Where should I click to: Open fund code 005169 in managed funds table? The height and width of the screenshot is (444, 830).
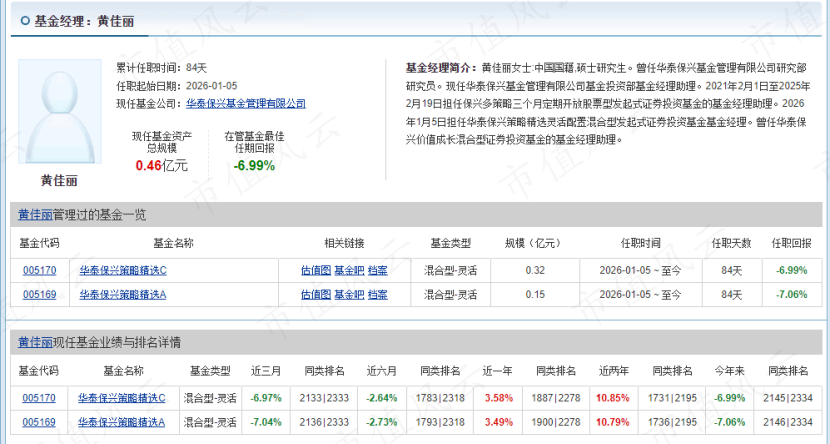click(x=39, y=294)
